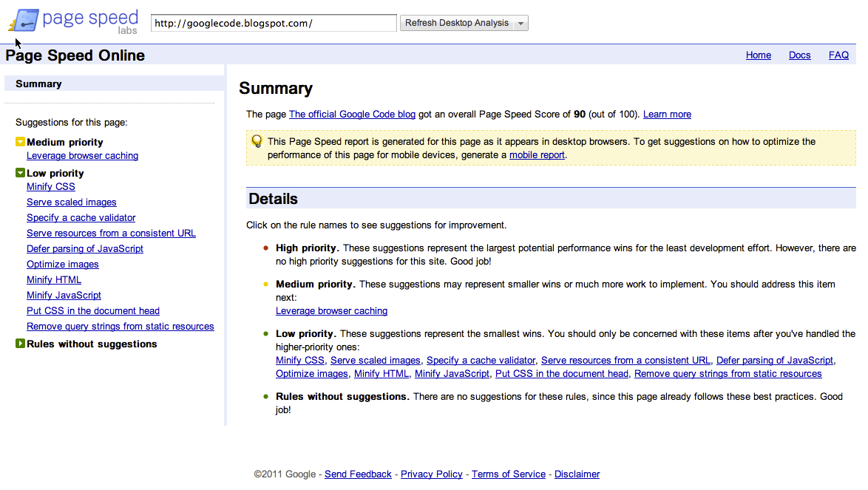Open Leverage browser caching in the Details list
The image size is (868, 490).
click(331, 311)
